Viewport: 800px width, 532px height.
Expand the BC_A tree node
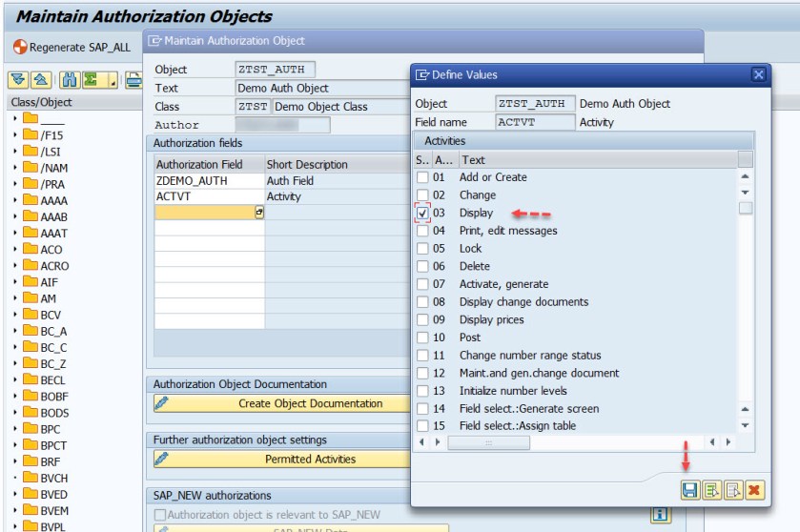[15, 331]
